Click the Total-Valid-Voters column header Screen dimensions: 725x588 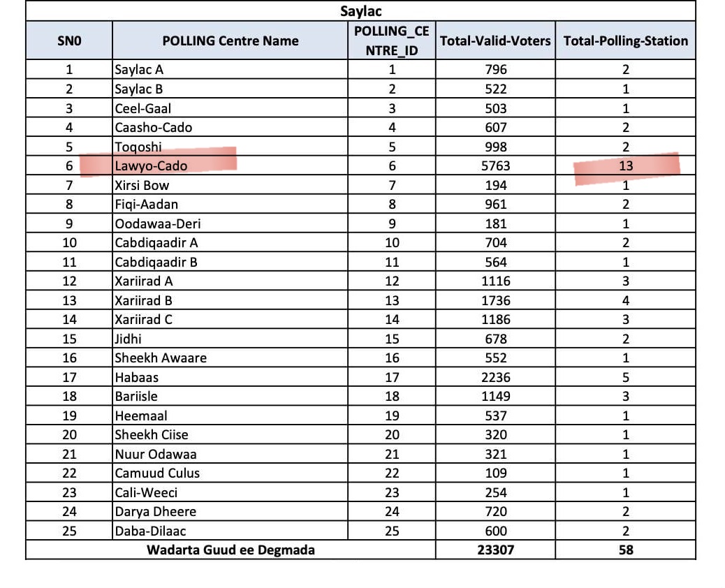tap(495, 41)
